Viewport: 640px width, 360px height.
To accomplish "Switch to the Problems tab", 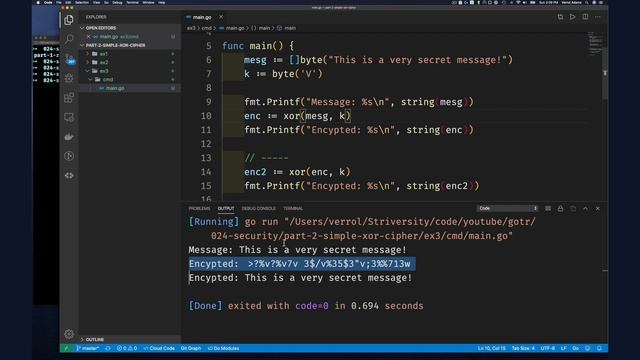I will tap(199, 208).
